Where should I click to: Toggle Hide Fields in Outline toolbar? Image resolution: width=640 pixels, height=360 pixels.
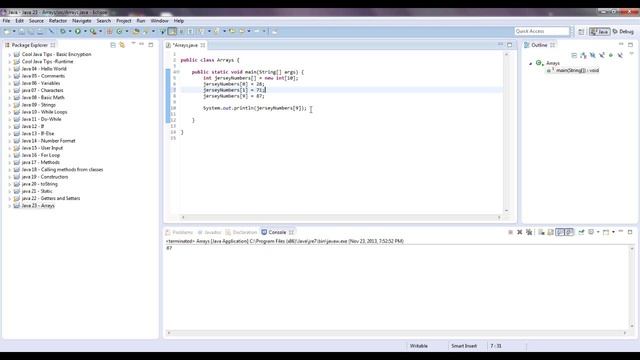coord(593,55)
